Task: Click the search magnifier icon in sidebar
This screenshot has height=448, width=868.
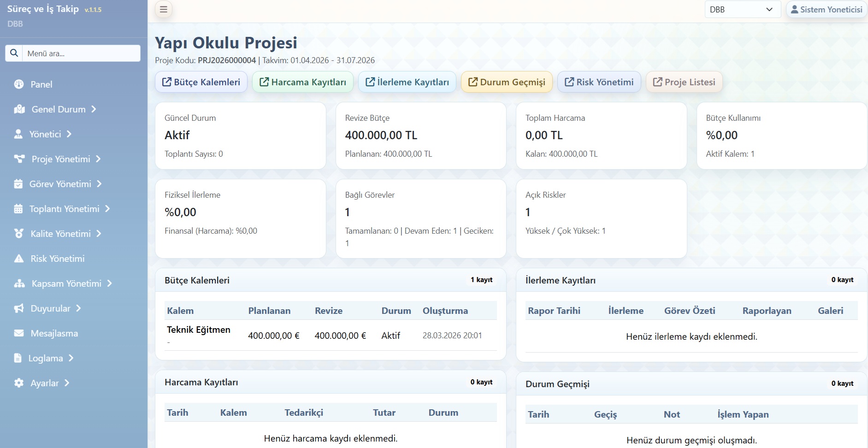Action: [x=14, y=53]
